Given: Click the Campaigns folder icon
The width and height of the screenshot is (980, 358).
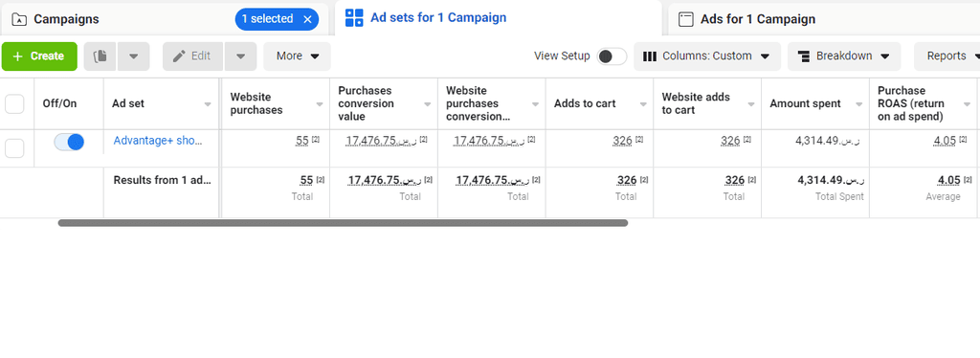Looking at the screenshot, I should tap(19, 19).
